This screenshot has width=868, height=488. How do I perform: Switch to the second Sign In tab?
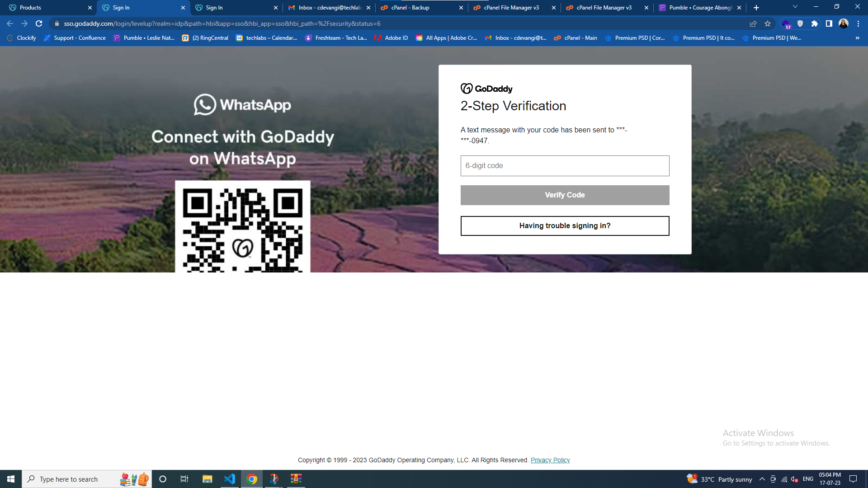236,8
